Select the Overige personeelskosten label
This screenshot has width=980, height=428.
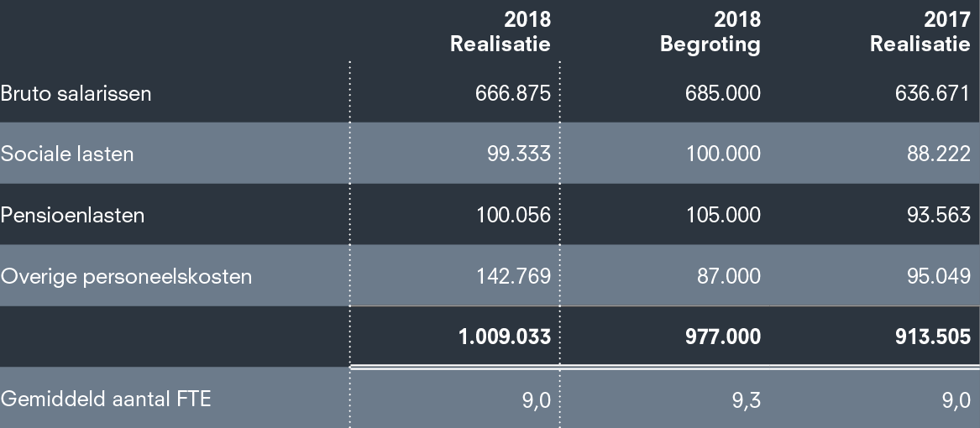pyautogui.click(x=127, y=277)
